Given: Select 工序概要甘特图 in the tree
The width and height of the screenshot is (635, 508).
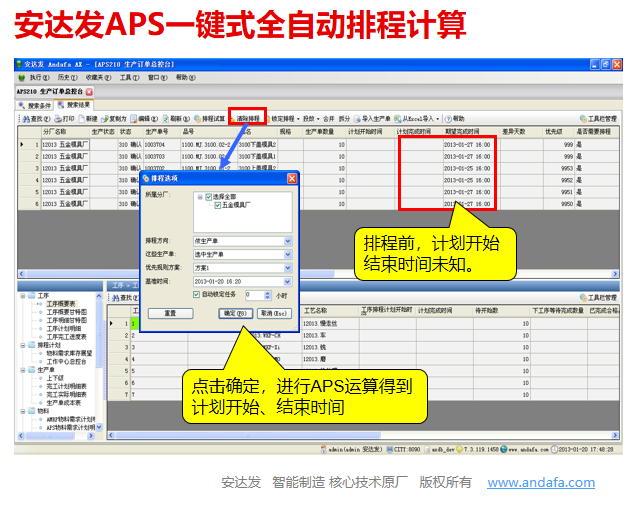Looking at the screenshot, I should 67,312.
